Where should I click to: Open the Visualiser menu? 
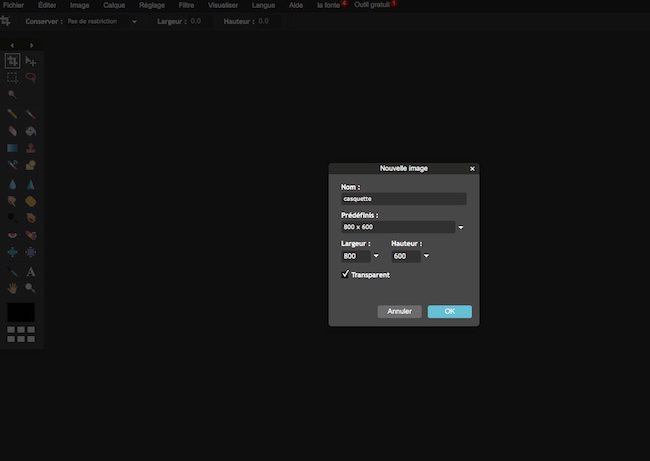[x=223, y=5]
